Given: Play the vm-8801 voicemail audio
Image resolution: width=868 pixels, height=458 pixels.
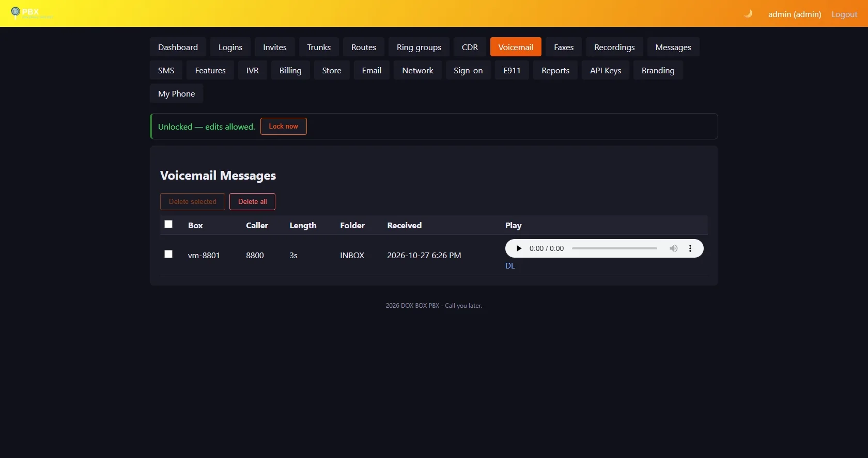Looking at the screenshot, I should (519, 248).
